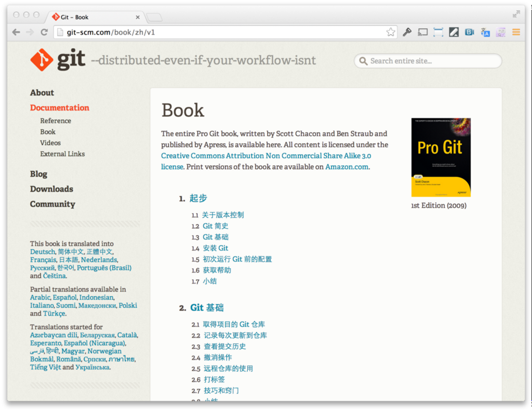The image size is (532, 411).
Task: Open the pen annotation extension icon
Action: (454, 32)
